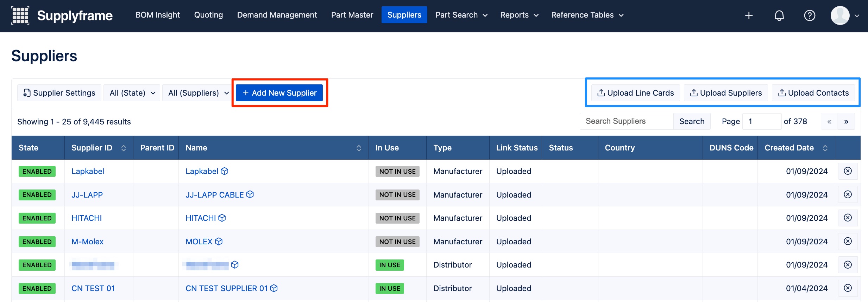This screenshot has width=868, height=302.
Task: Open Supplier Settings
Action: click(59, 93)
